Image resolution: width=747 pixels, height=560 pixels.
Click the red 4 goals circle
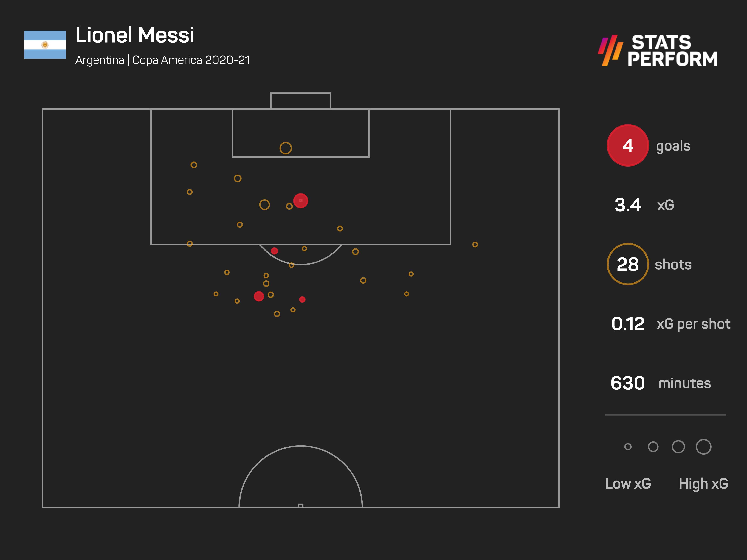627,145
